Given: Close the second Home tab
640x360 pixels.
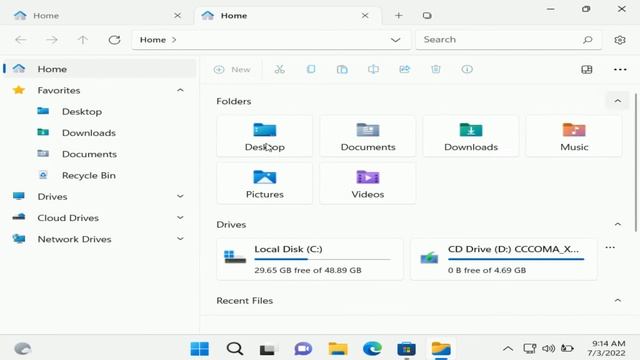Looking at the screenshot, I should (365, 16).
